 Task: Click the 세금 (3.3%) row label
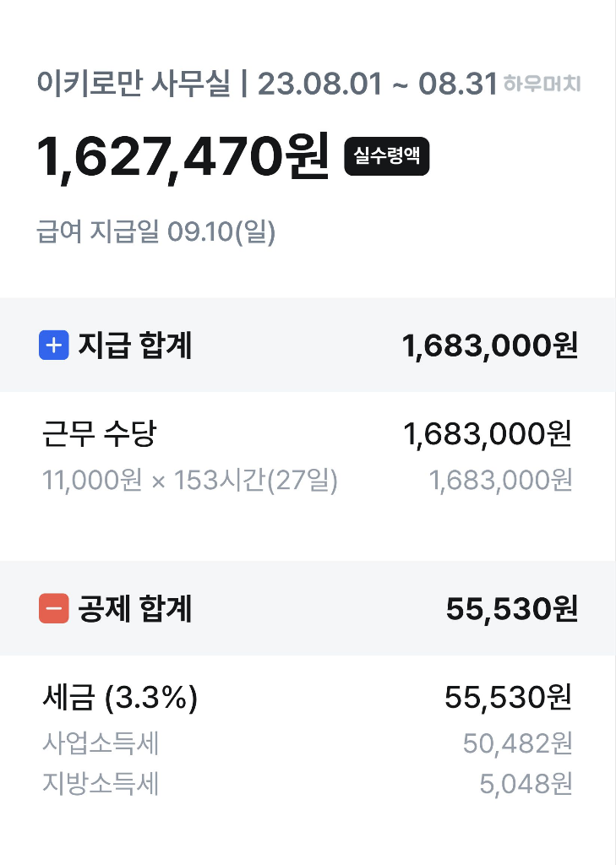coord(119,698)
